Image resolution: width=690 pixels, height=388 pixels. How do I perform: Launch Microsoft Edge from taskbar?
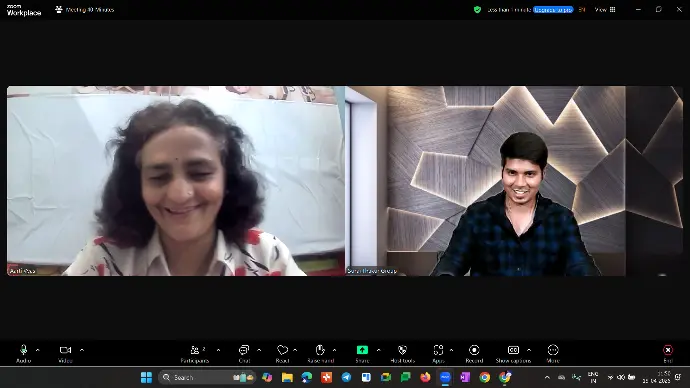coord(307,377)
